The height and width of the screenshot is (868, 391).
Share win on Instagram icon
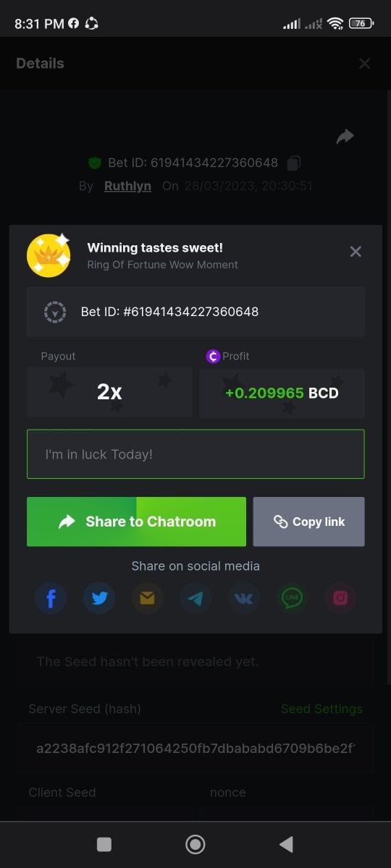coord(340,598)
